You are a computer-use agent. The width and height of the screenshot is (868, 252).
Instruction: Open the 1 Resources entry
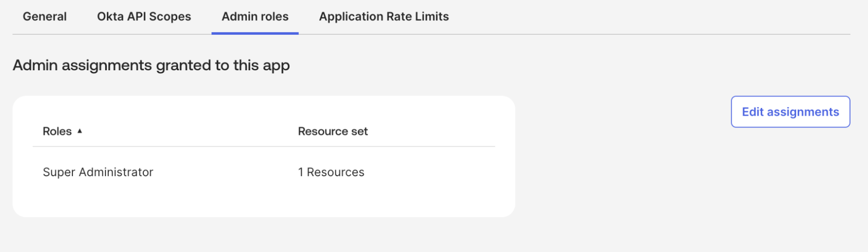pos(331,172)
